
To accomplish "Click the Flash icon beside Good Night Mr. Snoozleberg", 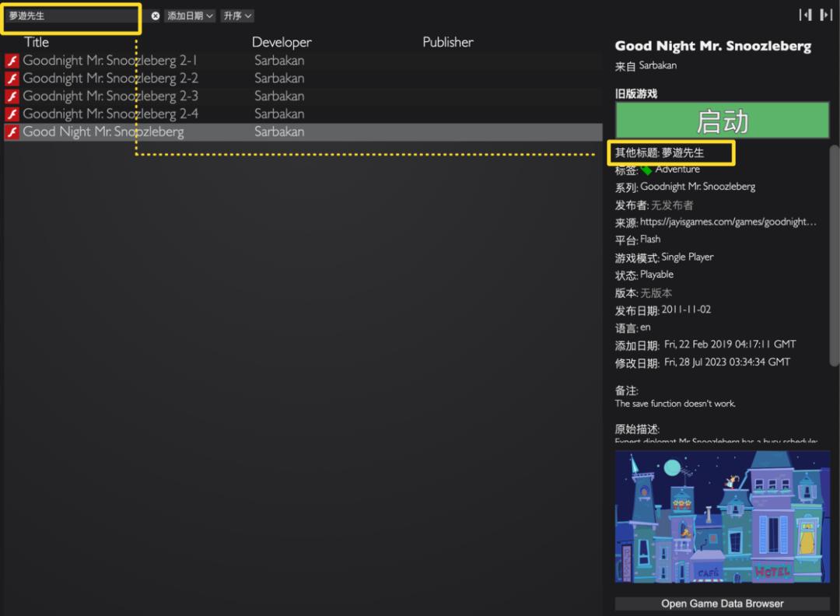I will pos(12,131).
